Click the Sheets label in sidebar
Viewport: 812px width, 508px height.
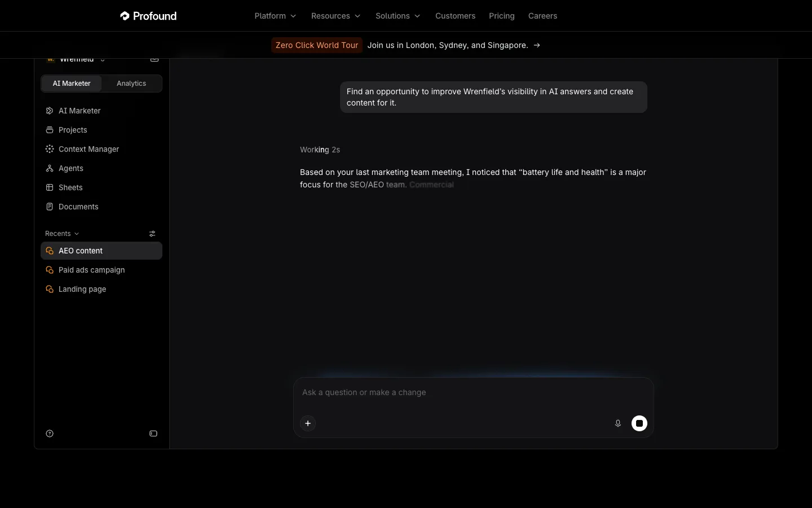pos(70,187)
